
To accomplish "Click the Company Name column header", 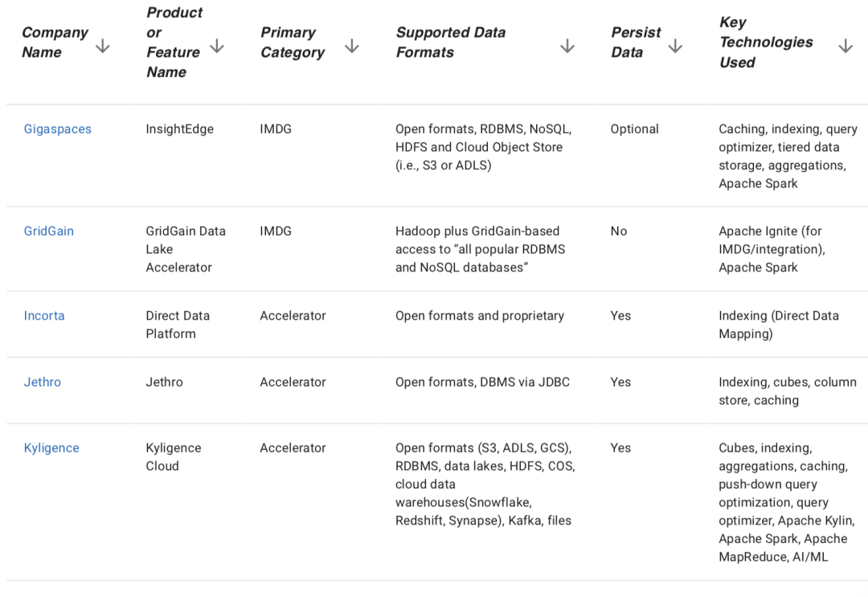I will point(55,42).
